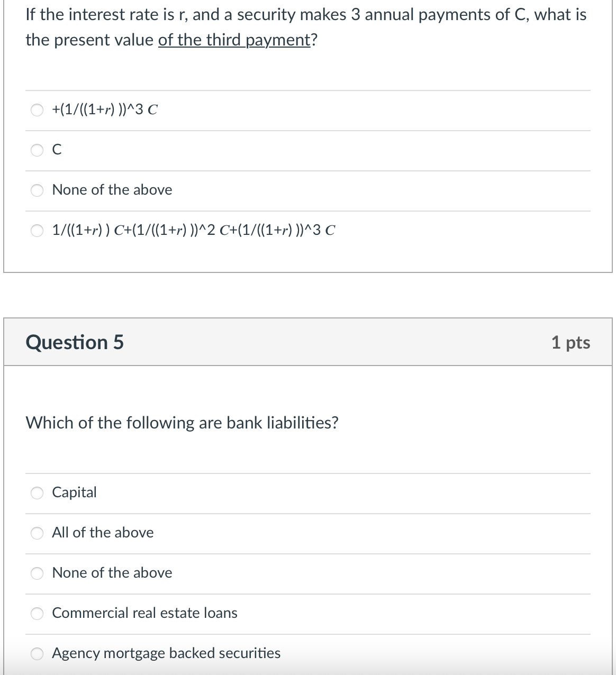Screen dimensions: 616x675
Task: Select "None of the above" under bank liabilities
Action: pos(37,573)
